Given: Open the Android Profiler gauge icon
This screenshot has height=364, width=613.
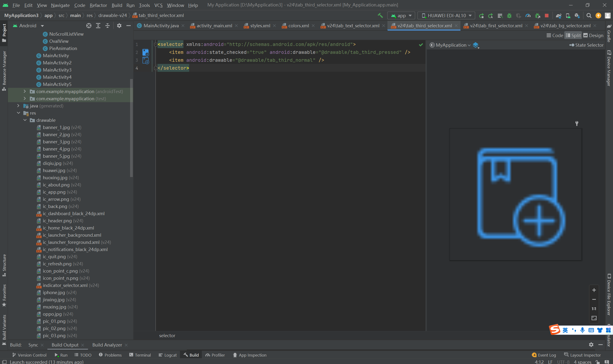Looking at the screenshot, I should click(x=528, y=16).
